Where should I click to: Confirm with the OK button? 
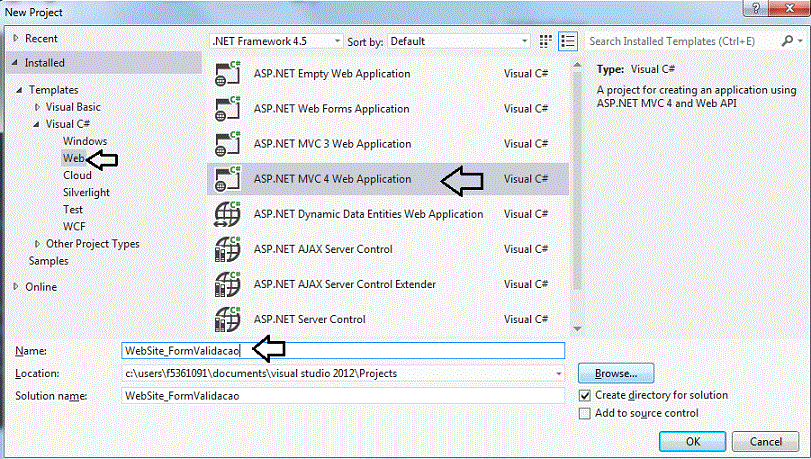pos(693,441)
